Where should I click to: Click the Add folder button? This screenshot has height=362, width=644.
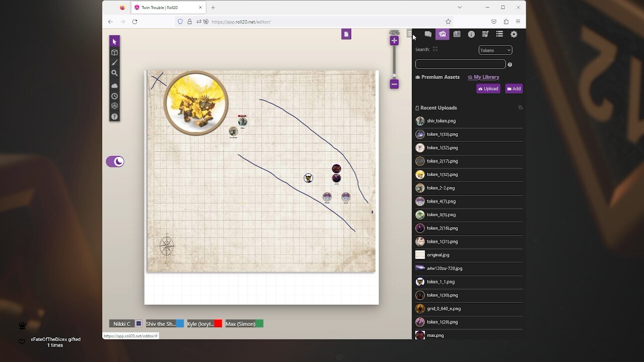pyautogui.click(x=514, y=88)
